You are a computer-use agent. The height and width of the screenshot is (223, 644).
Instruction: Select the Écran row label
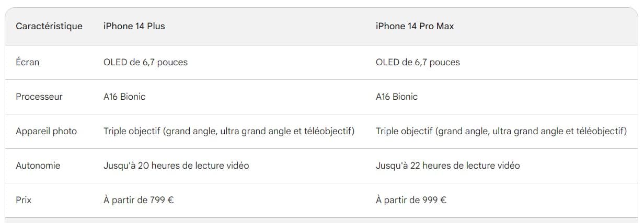point(27,62)
